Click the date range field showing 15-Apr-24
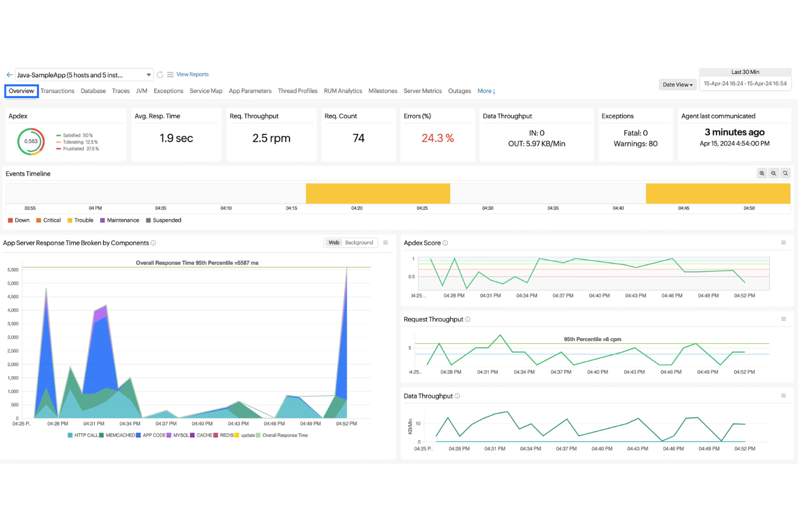This screenshot has height=532, width=798. pyautogui.click(x=745, y=83)
